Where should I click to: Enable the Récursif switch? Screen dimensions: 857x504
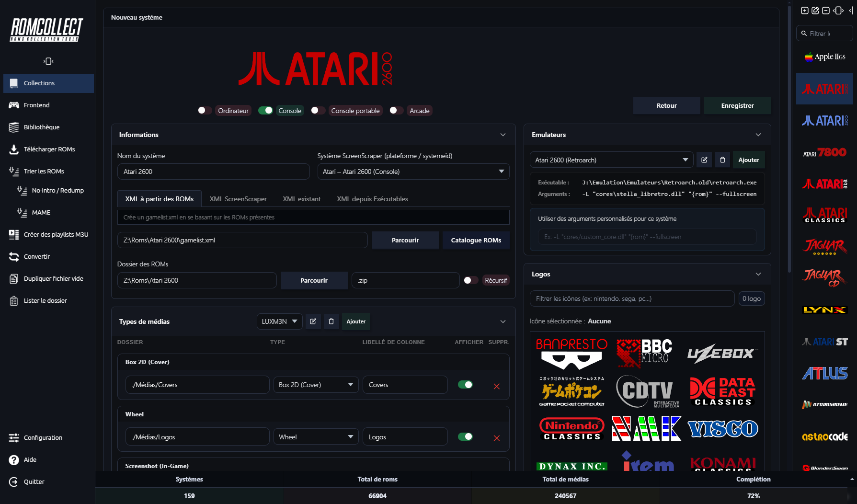(x=470, y=280)
